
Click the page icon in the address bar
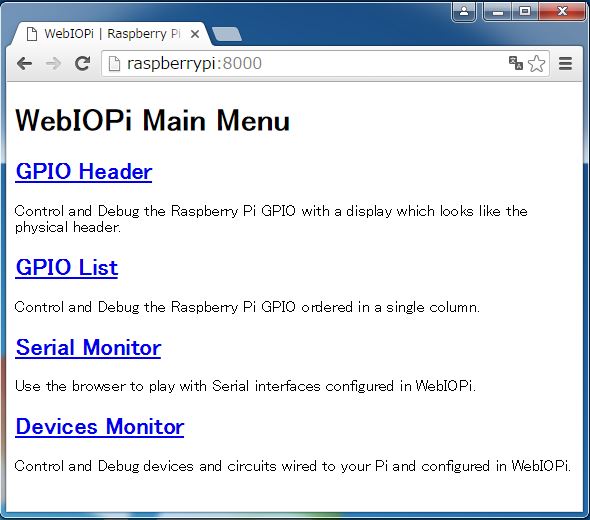114,64
